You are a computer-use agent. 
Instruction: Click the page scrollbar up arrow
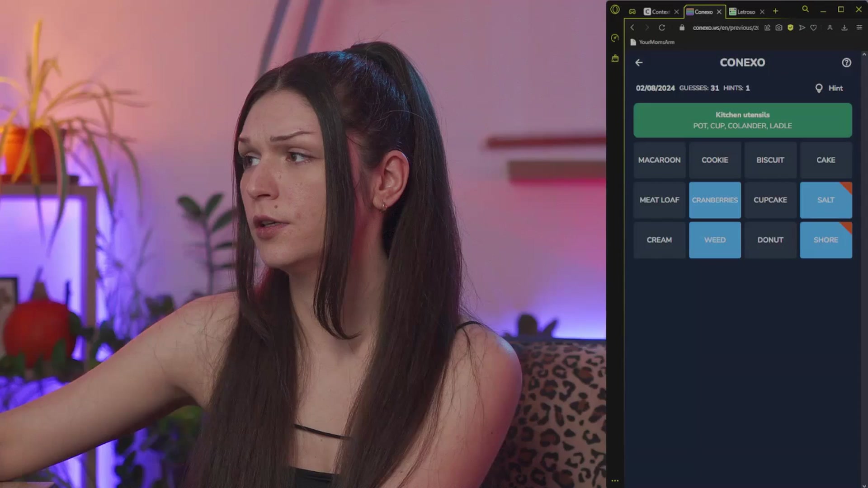tap(864, 54)
